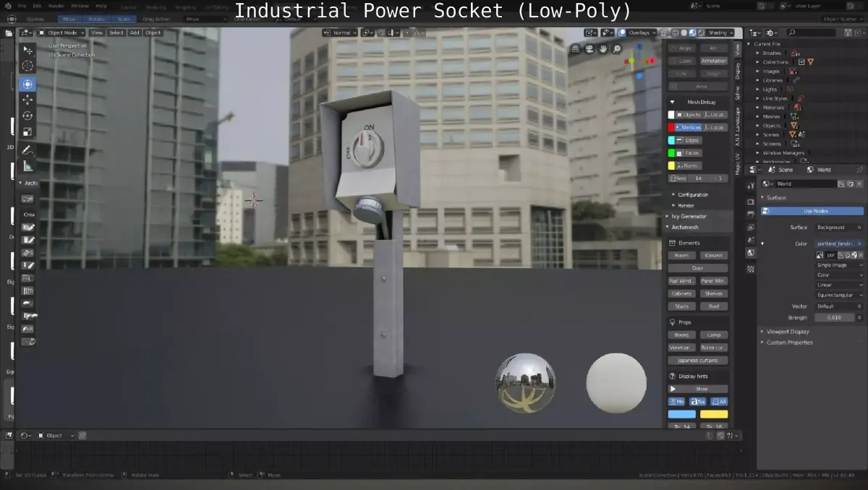
Task: Toggle the Scale gizmo button
Action: coord(124,19)
